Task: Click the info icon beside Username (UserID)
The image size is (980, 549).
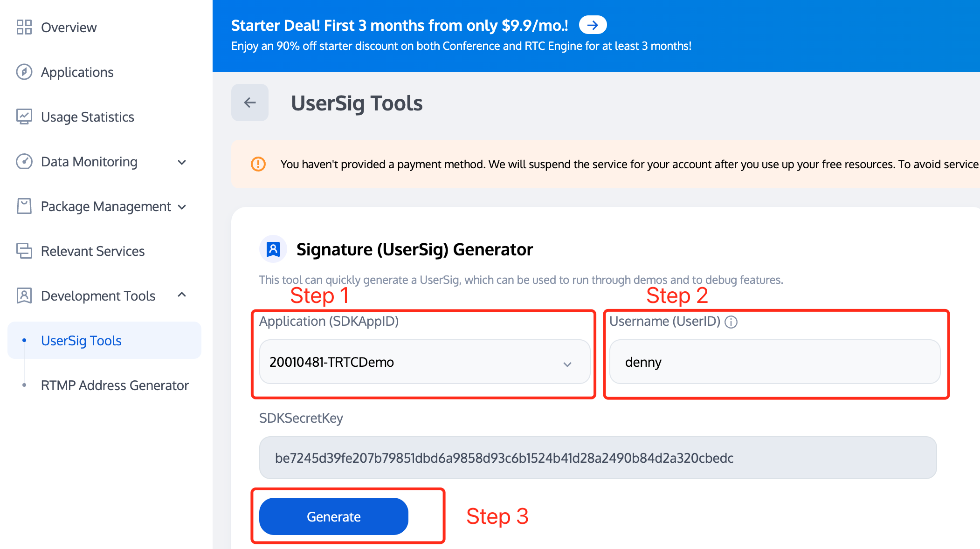Action: point(731,322)
